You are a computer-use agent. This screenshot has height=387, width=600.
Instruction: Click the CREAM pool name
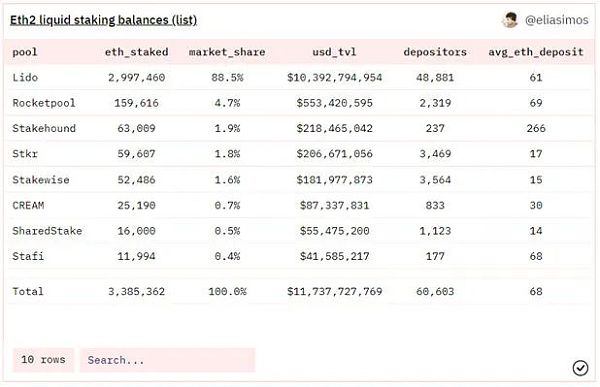click(28, 205)
